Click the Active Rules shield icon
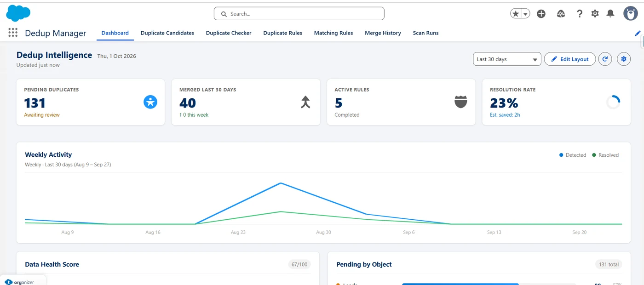Screen dimensions: 644x285 click(x=461, y=102)
